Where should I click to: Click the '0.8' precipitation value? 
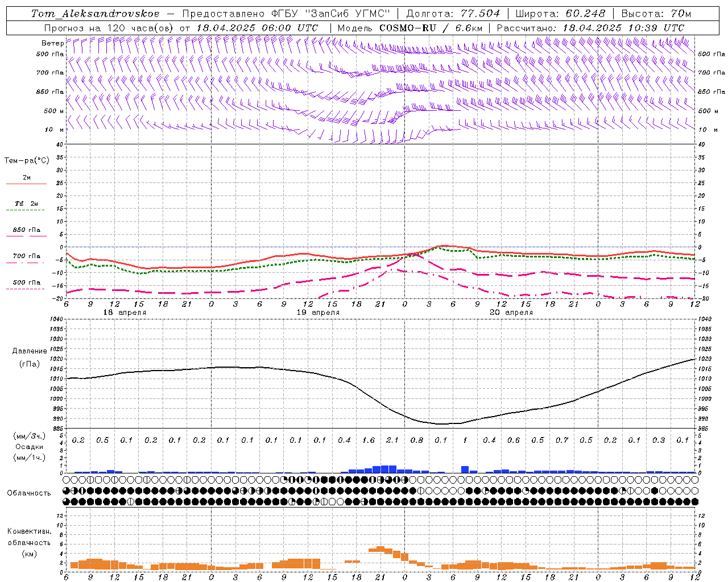tap(416, 440)
